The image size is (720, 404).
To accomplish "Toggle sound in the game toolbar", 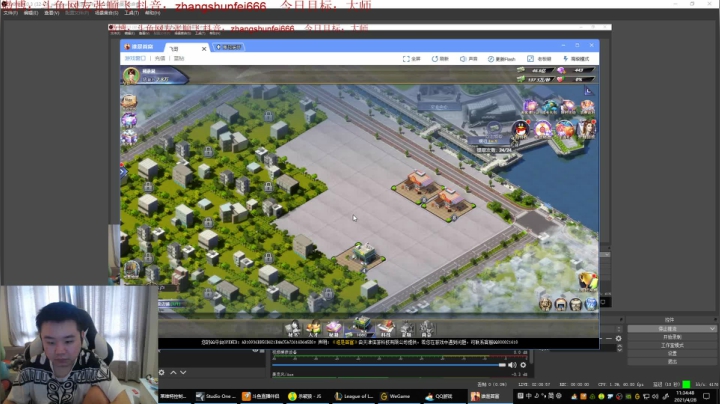I will [x=469, y=59].
